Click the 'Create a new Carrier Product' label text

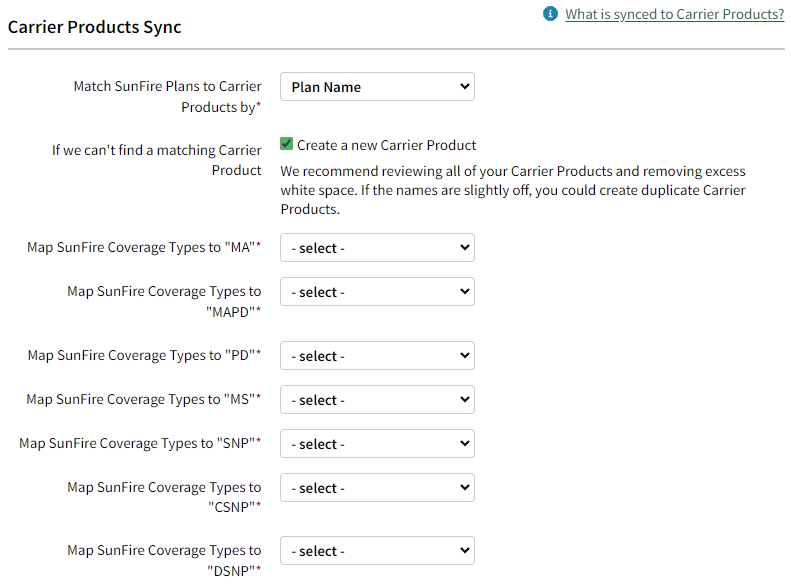pyautogui.click(x=386, y=145)
